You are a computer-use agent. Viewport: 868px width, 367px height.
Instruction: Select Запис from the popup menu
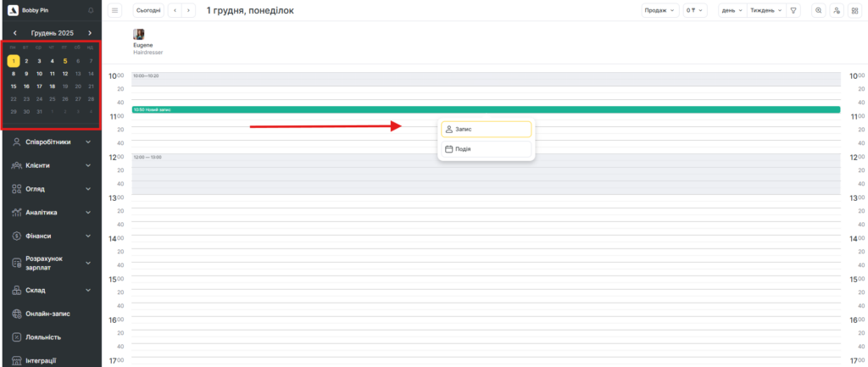pyautogui.click(x=486, y=129)
